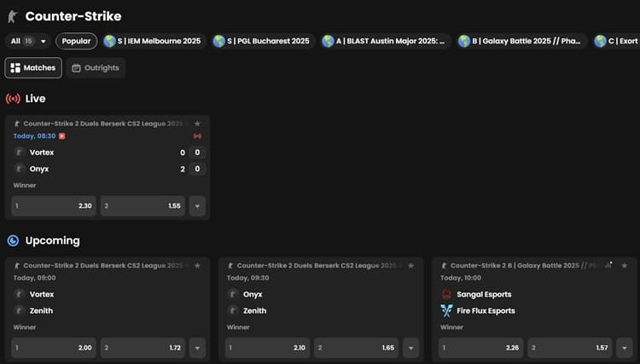This screenshot has width=640, height=364.
Task: Open the live Duels Berserk CS2 League title
Action: (103, 124)
